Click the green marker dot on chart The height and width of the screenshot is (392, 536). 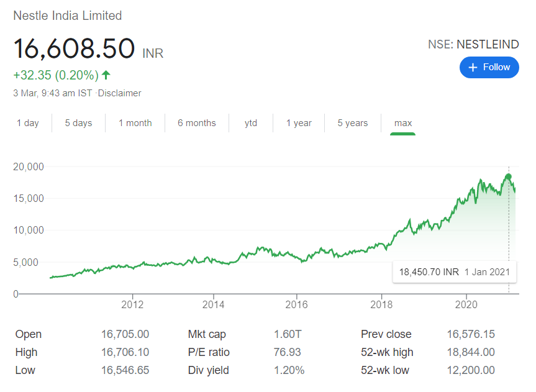(508, 177)
